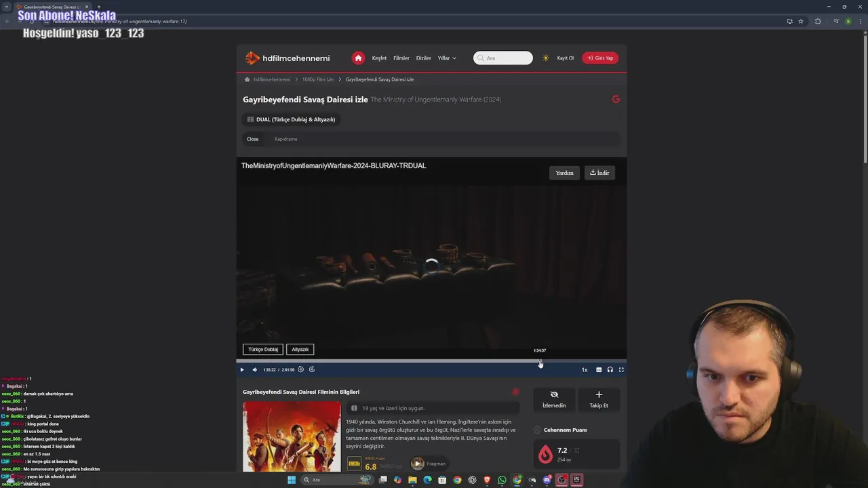Open Epic Games Launcher from taskbar
Viewport: 868px width, 488px height.
tap(576, 480)
